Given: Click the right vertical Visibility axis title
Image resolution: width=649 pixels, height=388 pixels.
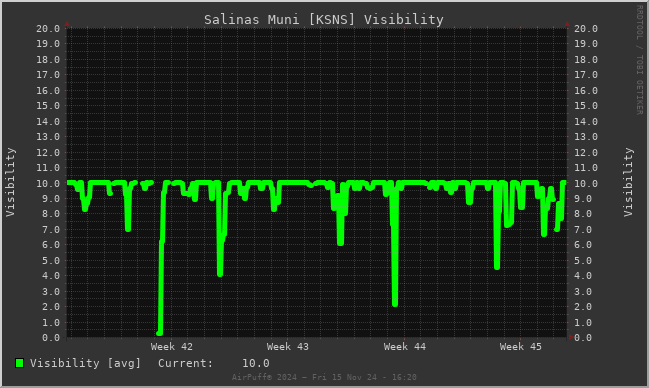Looking at the screenshot, I should [x=628, y=182].
